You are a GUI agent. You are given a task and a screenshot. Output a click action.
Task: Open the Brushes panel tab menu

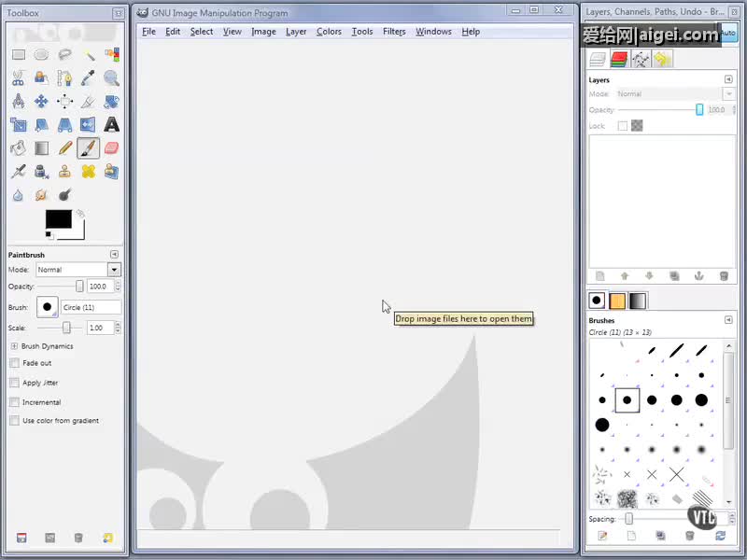coord(728,320)
